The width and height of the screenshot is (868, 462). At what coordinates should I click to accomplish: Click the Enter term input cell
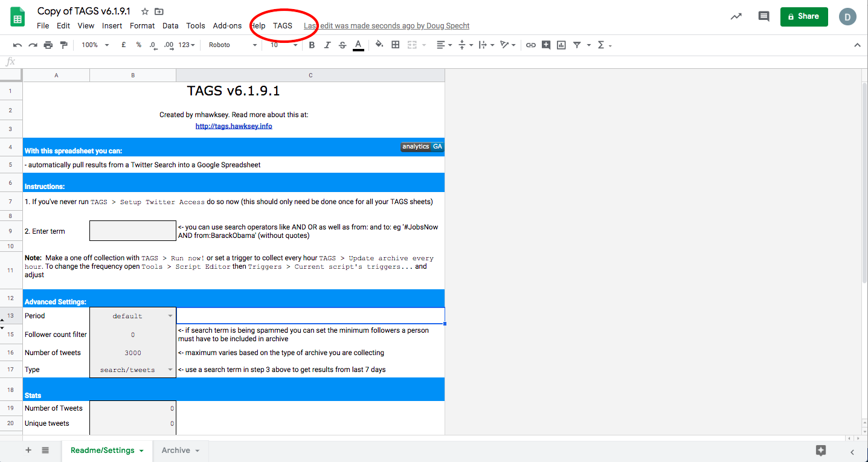tap(133, 231)
